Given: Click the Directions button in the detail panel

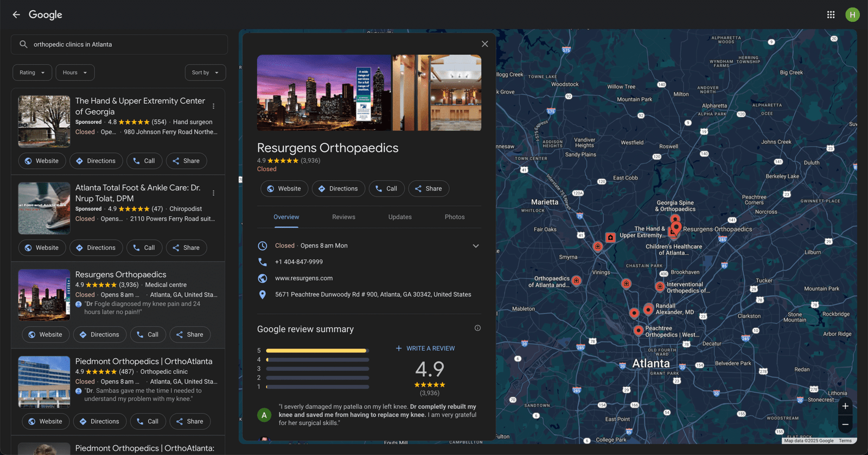Looking at the screenshot, I should (339, 188).
